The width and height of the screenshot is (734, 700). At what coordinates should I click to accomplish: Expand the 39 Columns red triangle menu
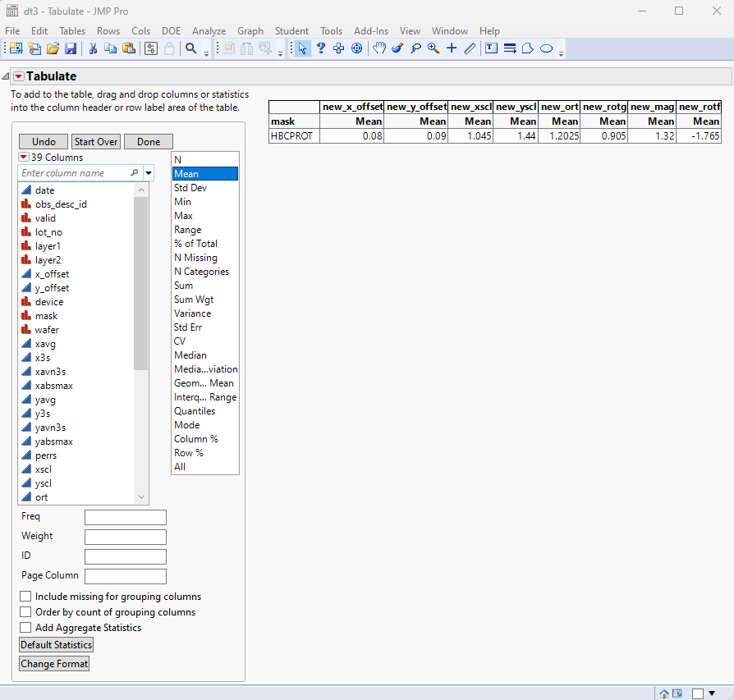[24, 158]
